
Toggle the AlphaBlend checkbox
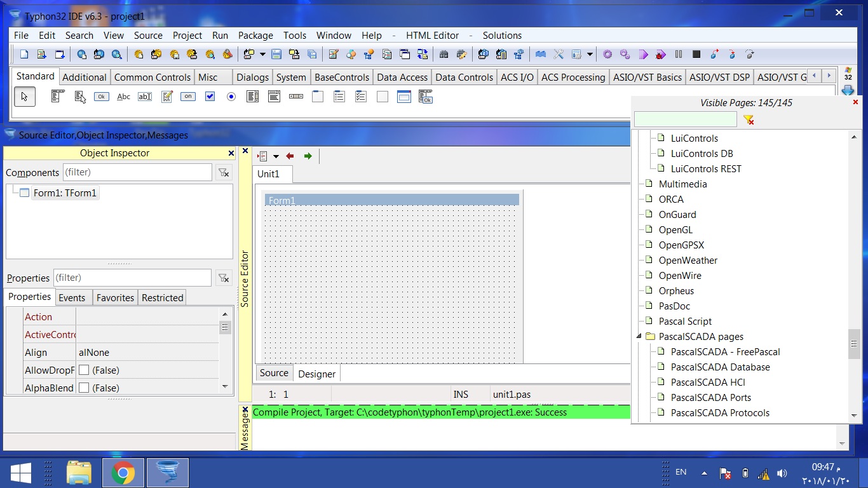[84, 388]
